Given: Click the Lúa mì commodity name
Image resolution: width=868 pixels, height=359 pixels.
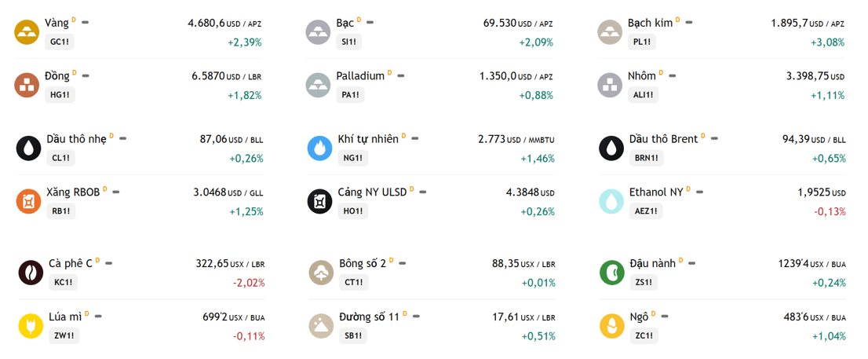Looking at the screenshot, I should (x=65, y=317).
